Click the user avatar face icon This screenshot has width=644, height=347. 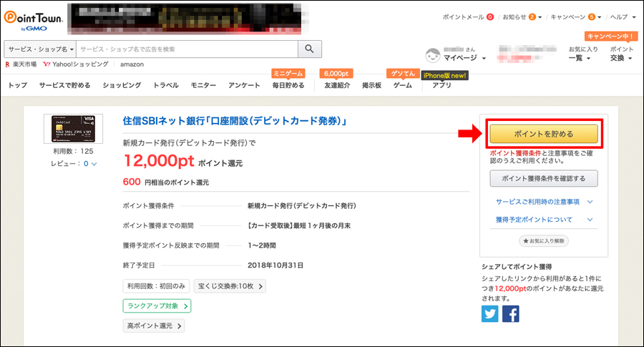tap(432, 55)
